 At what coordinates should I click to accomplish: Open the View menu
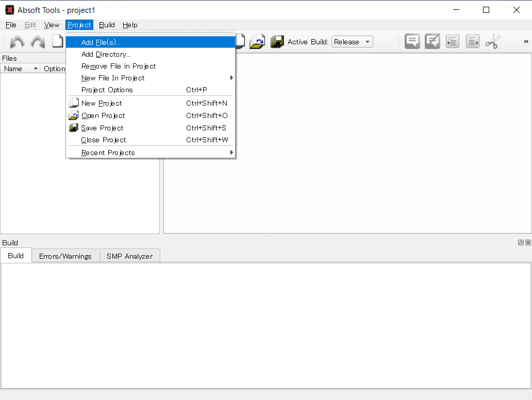(52, 25)
